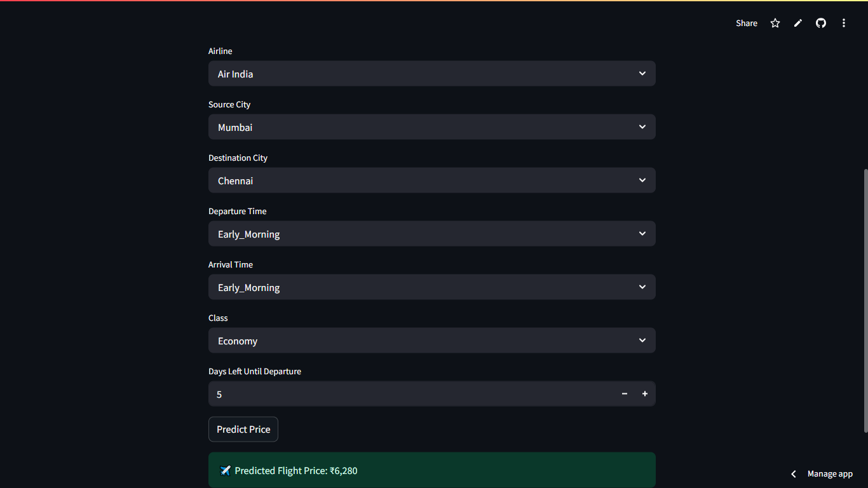868x488 pixels.
Task: Expand the Source City dropdown
Action: pyautogui.click(x=431, y=127)
